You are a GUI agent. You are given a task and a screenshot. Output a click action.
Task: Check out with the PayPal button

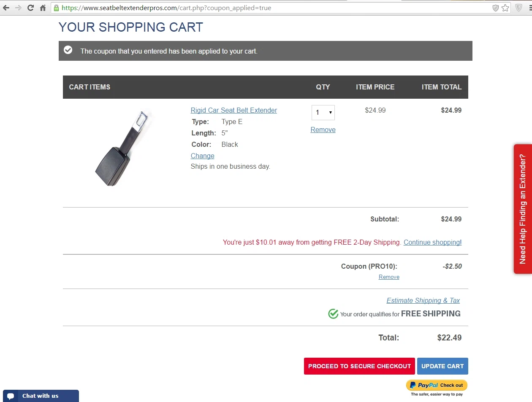point(437,385)
